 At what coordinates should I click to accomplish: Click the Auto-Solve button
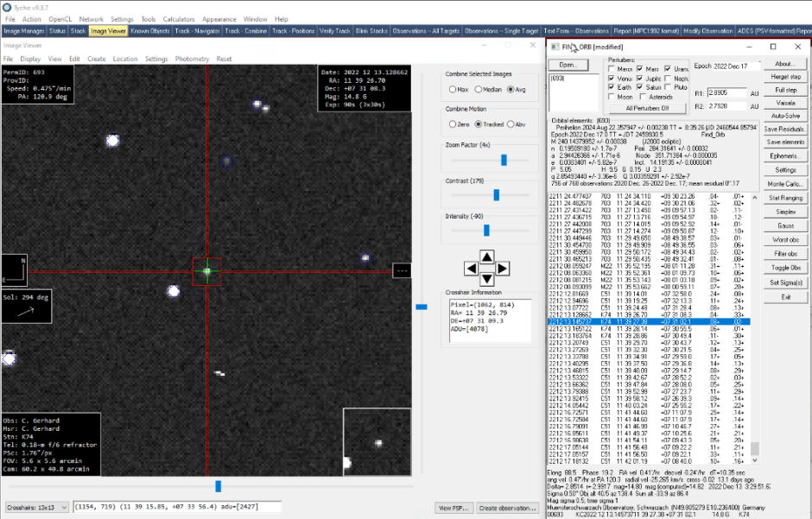pyautogui.click(x=785, y=115)
